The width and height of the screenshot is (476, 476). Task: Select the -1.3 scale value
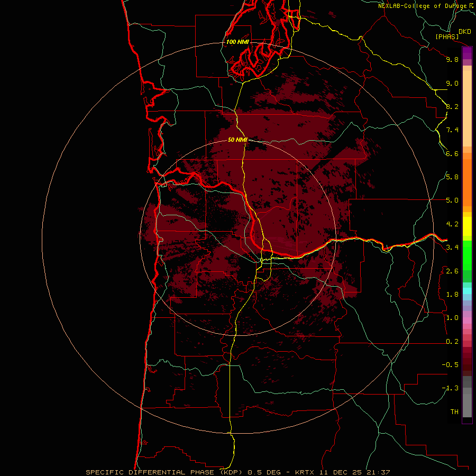pyautogui.click(x=450, y=388)
